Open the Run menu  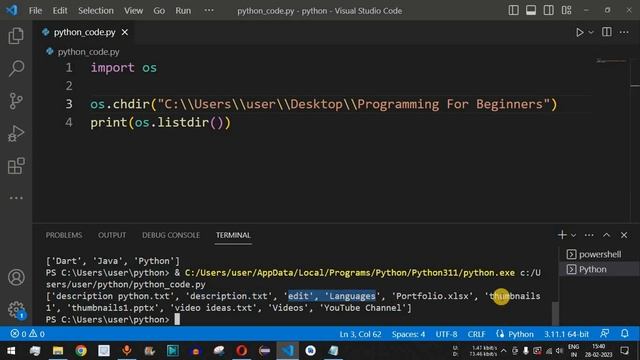pos(183,11)
